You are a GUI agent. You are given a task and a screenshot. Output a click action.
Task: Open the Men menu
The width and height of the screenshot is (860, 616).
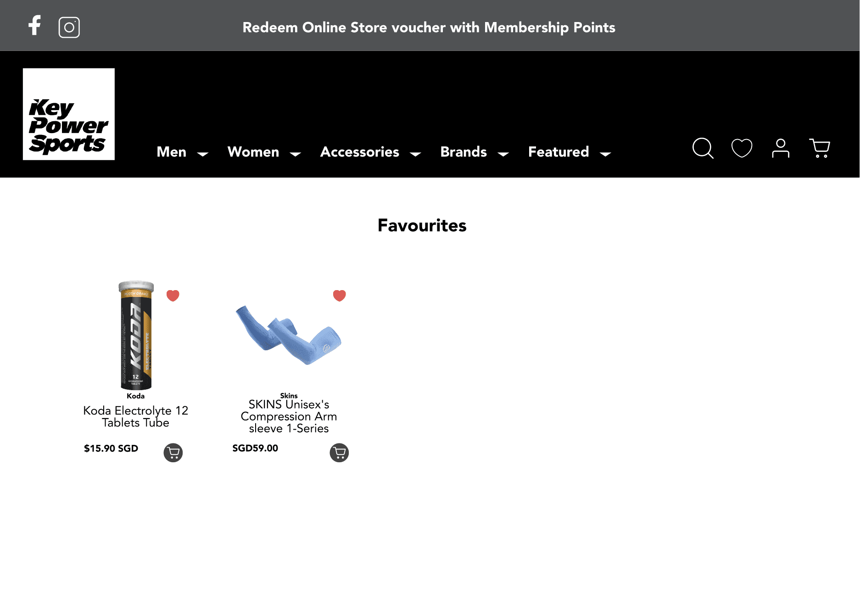(x=172, y=152)
